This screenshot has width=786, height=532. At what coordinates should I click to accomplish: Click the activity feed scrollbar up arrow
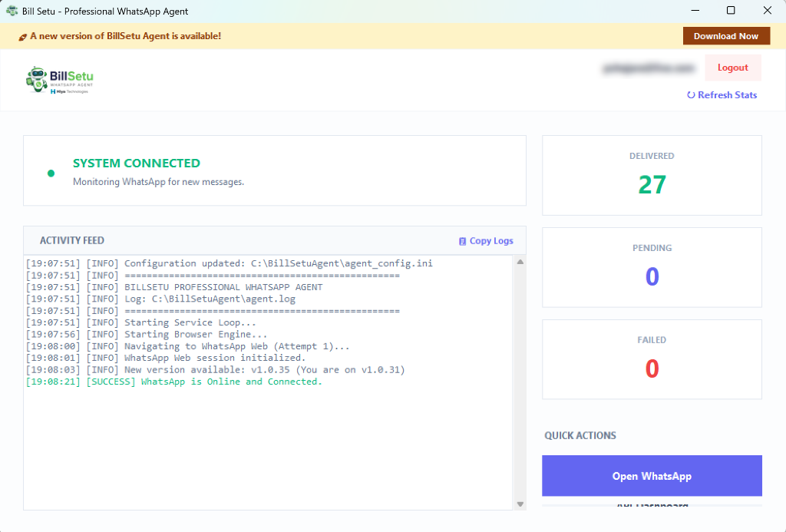tap(520, 262)
